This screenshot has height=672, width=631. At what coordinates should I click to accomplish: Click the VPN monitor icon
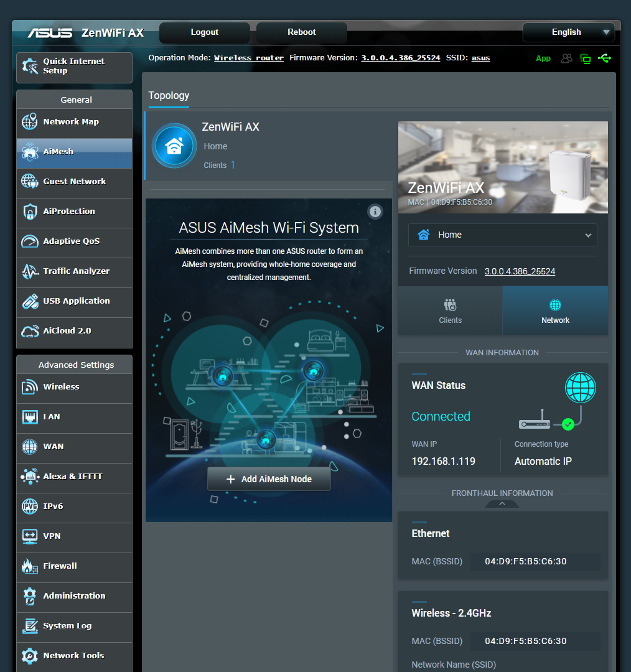(x=30, y=536)
